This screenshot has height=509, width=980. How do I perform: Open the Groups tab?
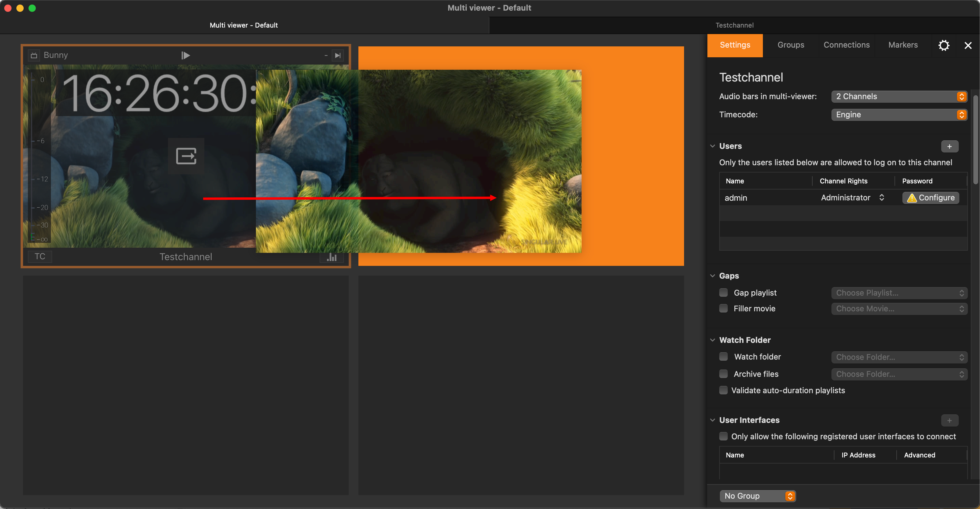pyautogui.click(x=790, y=45)
